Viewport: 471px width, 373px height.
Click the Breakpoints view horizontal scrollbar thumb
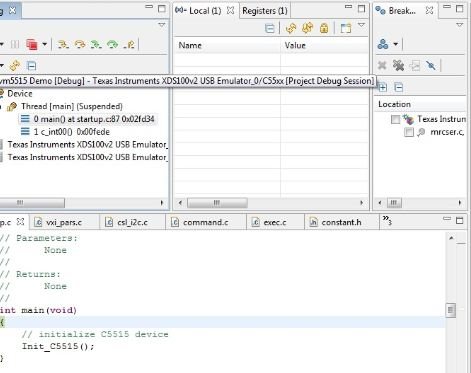tap(394, 202)
